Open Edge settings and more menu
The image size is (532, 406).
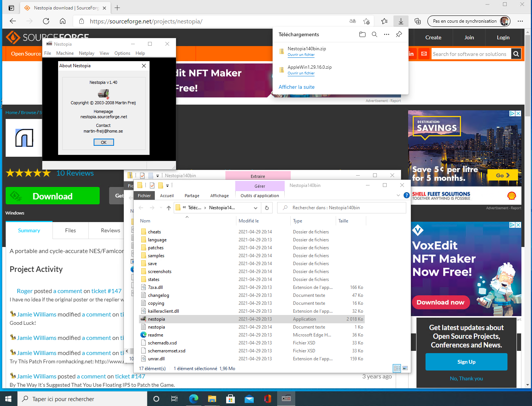[520, 21]
